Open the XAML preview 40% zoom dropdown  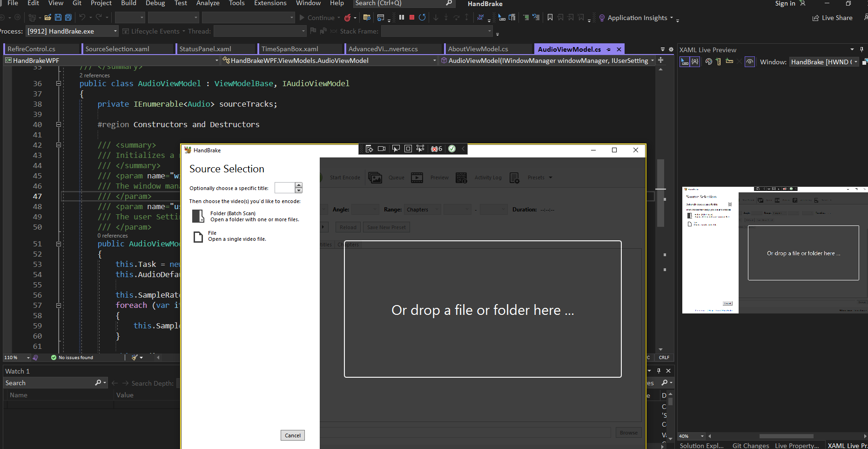pos(692,436)
